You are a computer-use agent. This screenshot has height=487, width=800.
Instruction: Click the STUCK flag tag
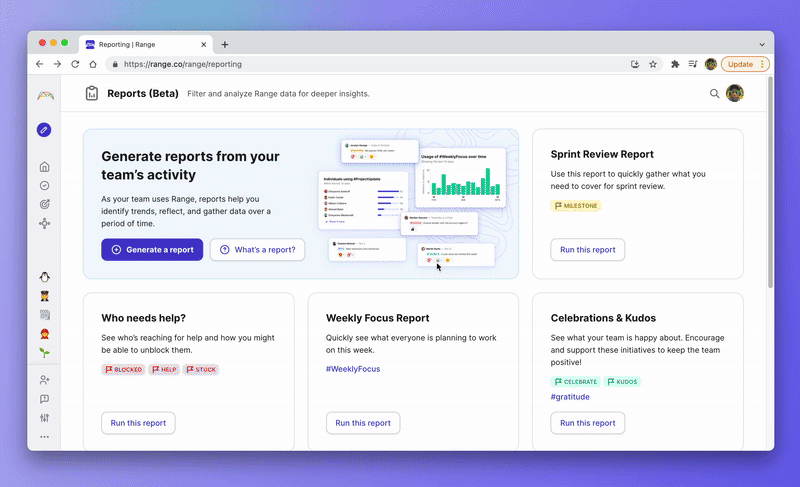pos(201,369)
